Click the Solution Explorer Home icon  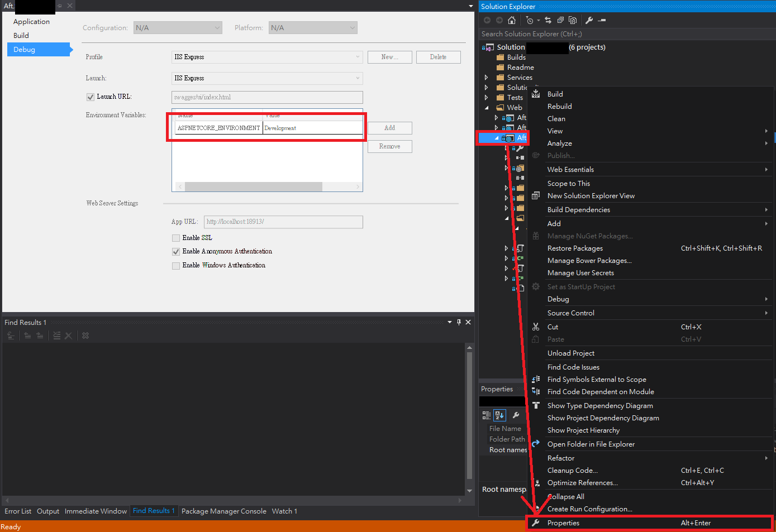click(x=512, y=20)
